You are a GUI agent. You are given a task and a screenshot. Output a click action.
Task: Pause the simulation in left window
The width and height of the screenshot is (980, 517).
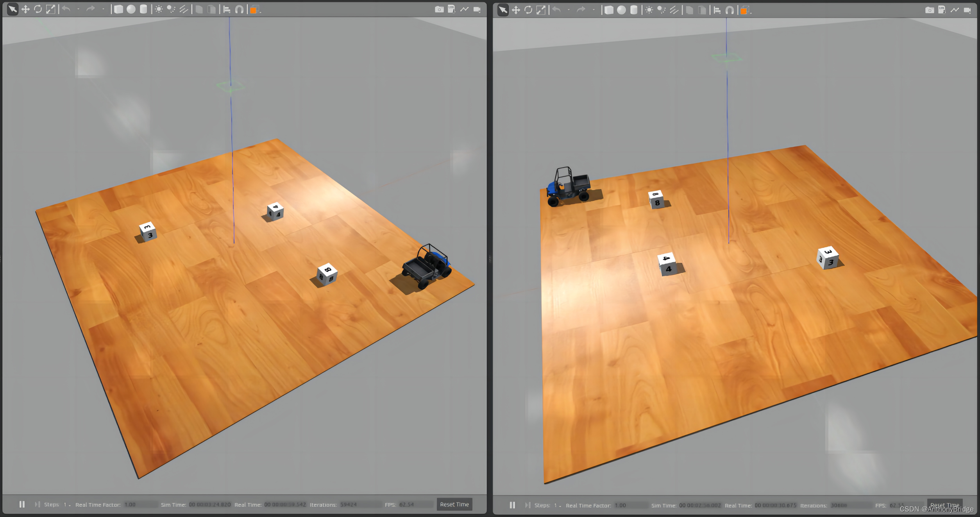point(22,504)
